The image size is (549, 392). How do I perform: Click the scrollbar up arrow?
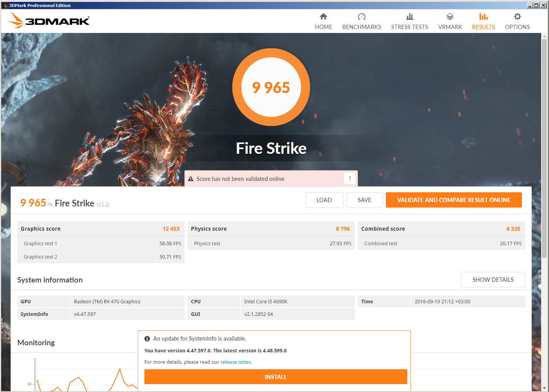[x=544, y=36]
